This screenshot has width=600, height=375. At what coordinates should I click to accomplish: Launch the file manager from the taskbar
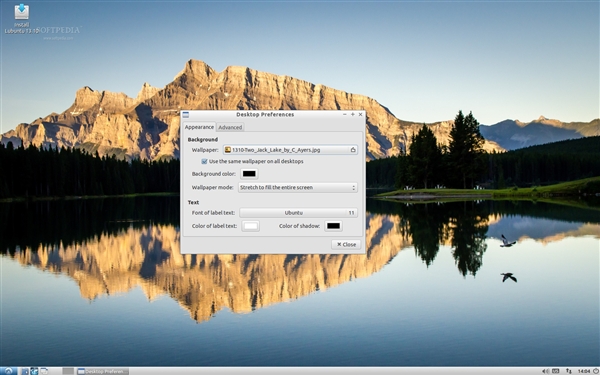[25, 371]
